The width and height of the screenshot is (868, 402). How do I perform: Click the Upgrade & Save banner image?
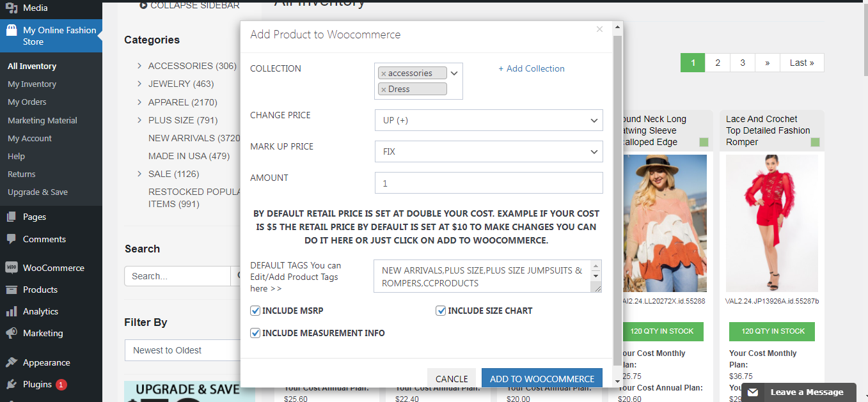click(189, 391)
